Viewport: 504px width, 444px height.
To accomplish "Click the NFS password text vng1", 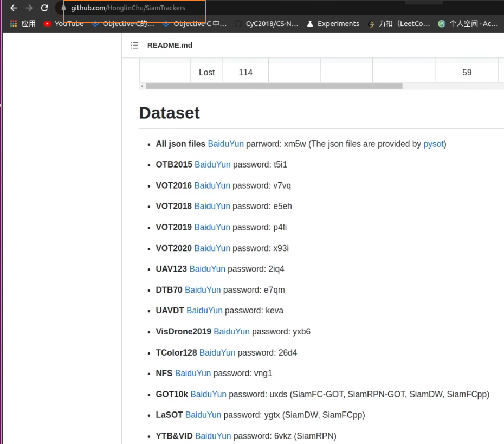I will (263, 374).
